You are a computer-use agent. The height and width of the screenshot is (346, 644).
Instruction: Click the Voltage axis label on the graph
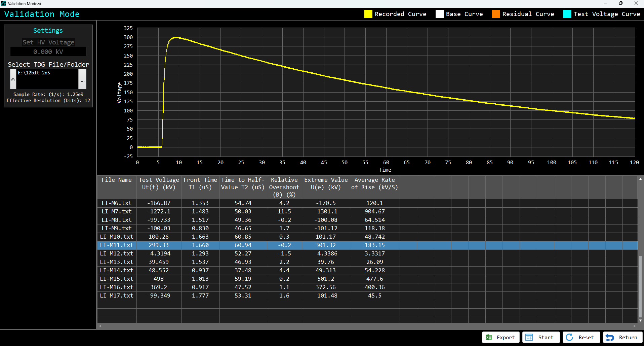pyautogui.click(x=119, y=93)
